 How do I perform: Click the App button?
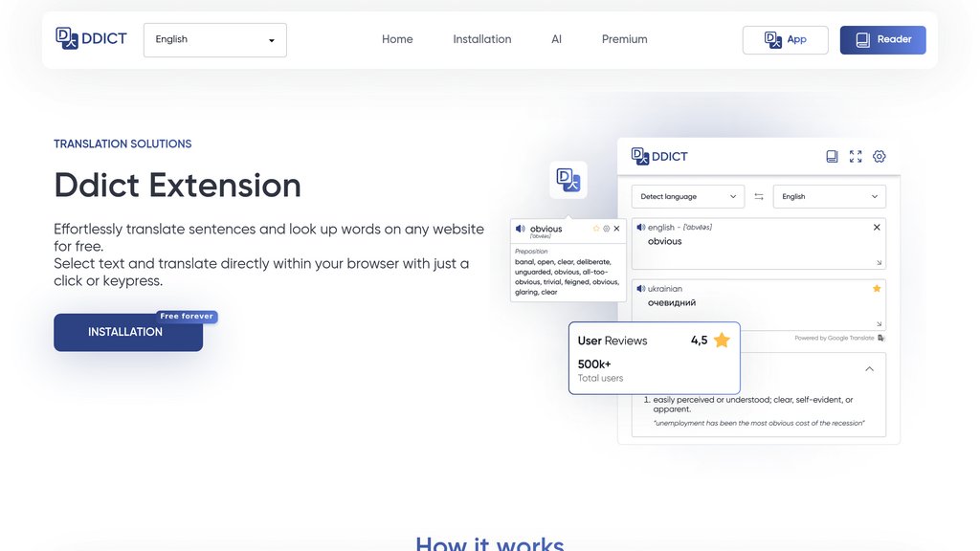(x=785, y=40)
